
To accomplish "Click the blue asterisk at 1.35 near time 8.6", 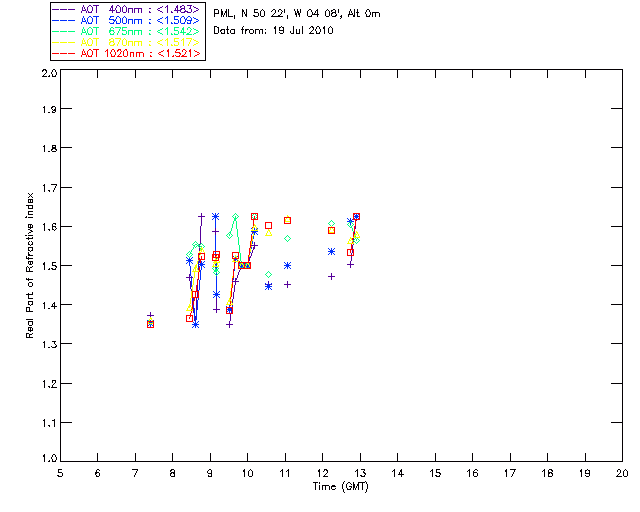I will click(196, 325).
